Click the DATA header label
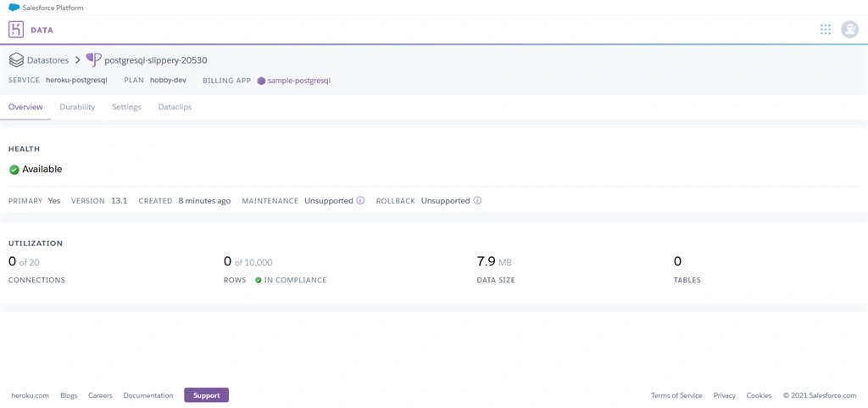Viewport: 868px width, 408px height. [42, 30]
